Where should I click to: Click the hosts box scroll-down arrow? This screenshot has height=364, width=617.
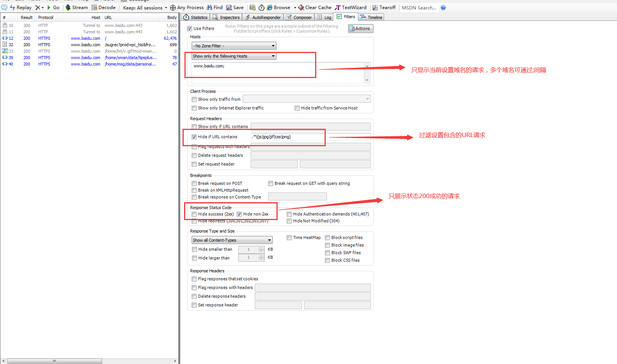[367, 80]
